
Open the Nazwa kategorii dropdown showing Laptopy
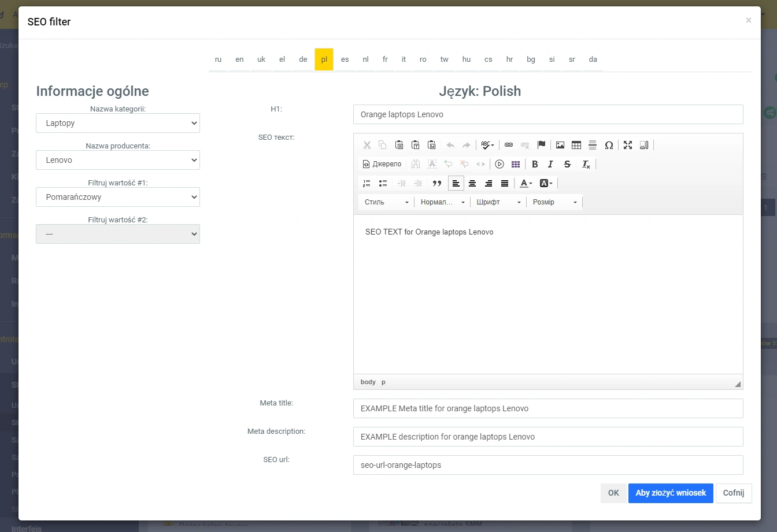pyautogui.click(x=118, y=123)
